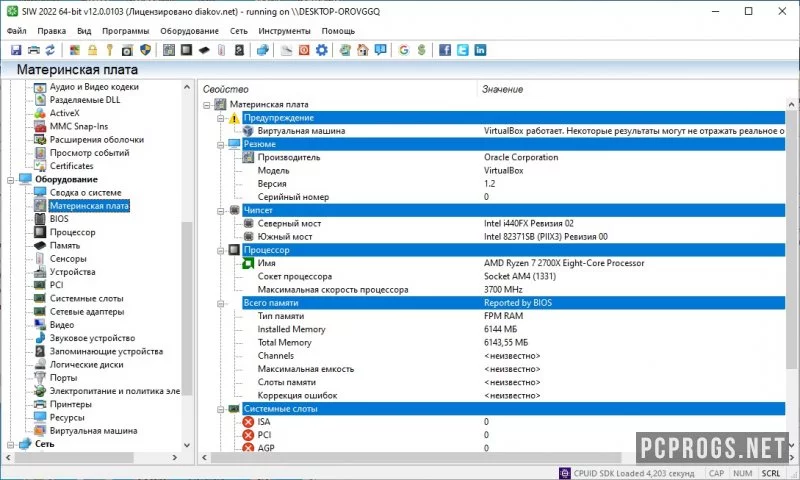
Task: Open the Помощь menu
Action: coord(338,31)
